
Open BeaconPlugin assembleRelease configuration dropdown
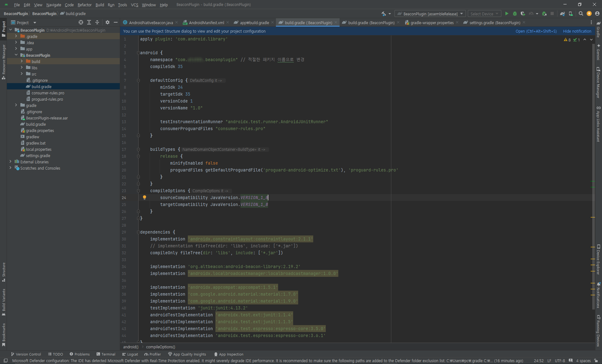coord(430,14)
